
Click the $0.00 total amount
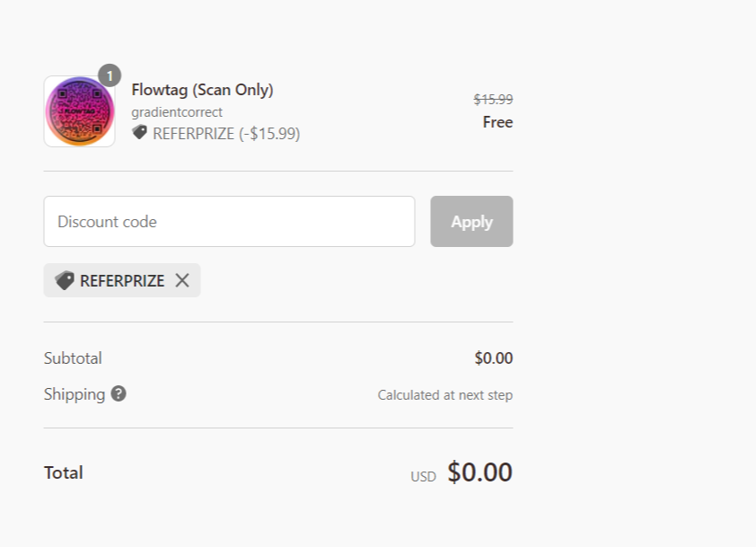click(479, 472)
